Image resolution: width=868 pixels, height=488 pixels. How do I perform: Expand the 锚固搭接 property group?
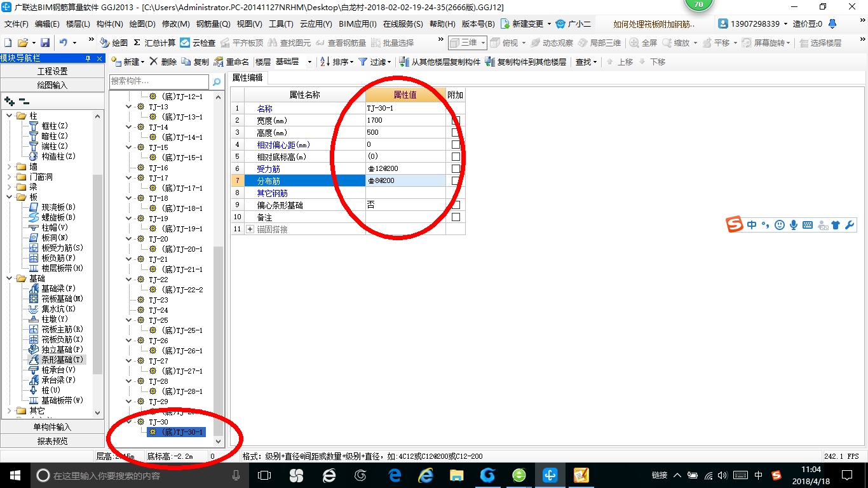coord(250,229)
